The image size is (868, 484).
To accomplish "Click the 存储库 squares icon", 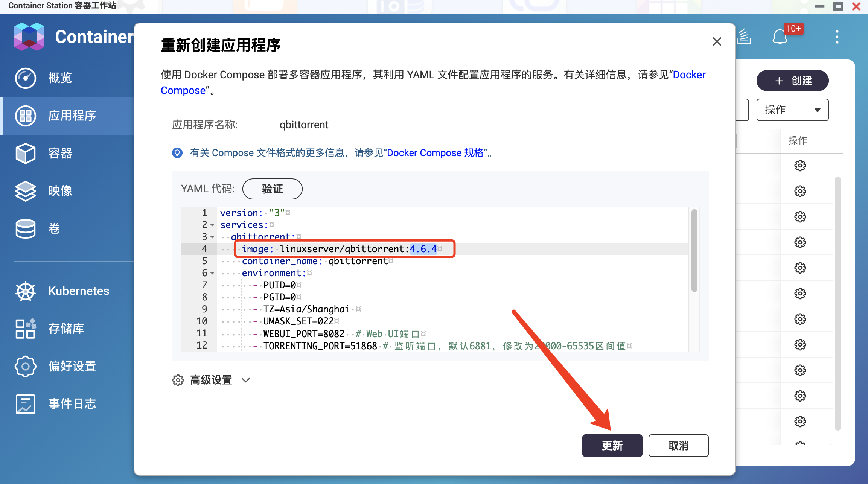I will (x=26, y=329).
